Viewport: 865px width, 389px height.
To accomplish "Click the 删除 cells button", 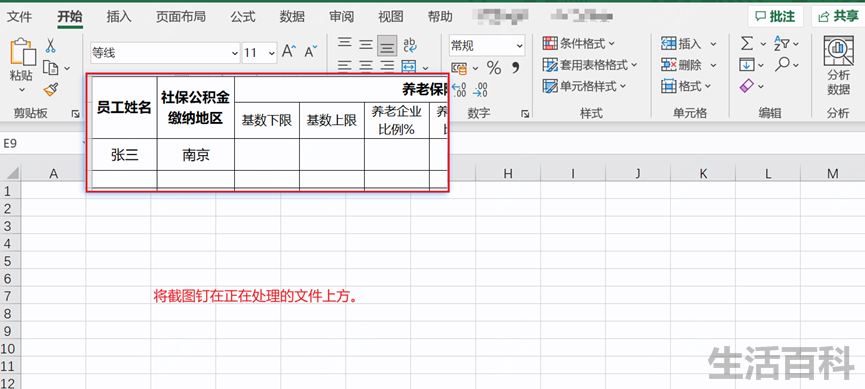I will point(681,65).
